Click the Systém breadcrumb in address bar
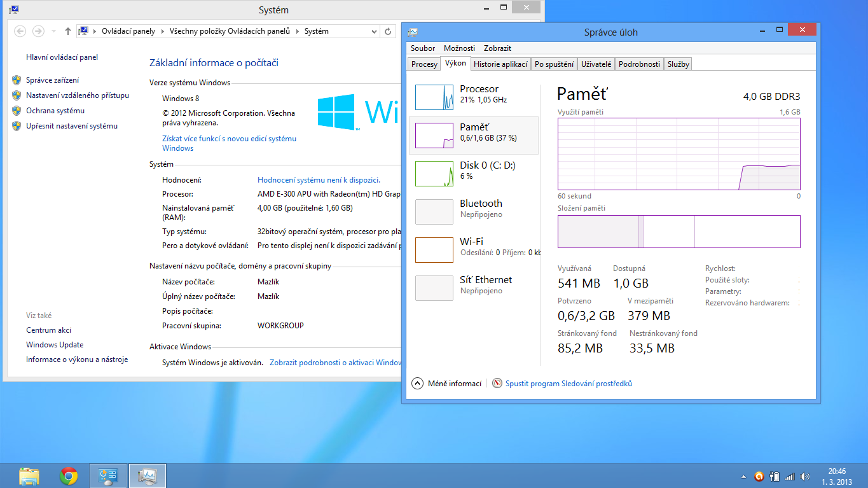The image size is (868, 488). (x=316, y=31)
